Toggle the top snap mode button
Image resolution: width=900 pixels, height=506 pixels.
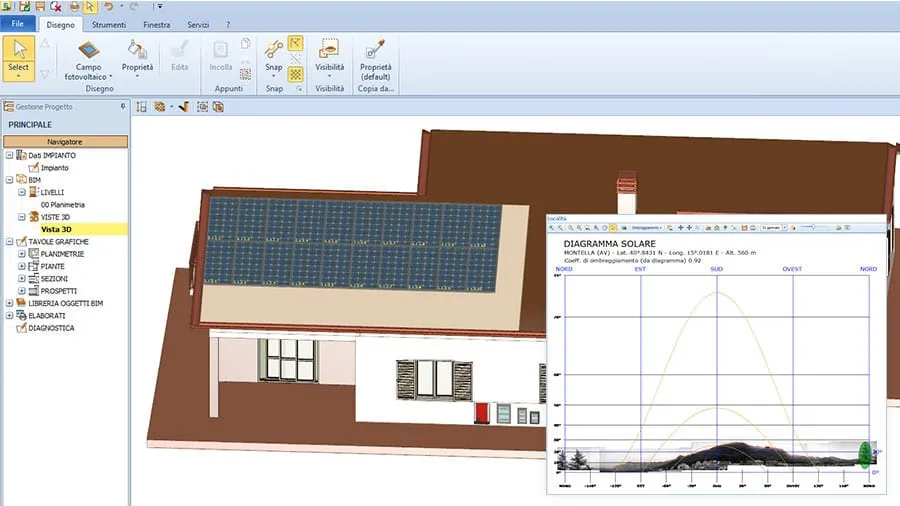(x=296, y=43)
